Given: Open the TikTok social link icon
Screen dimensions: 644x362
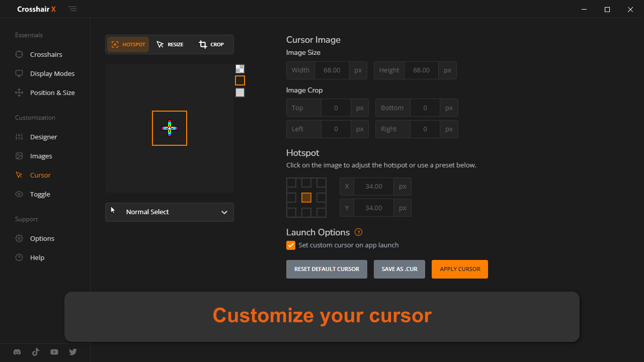Looking at the screenshot, I should coord(36,352).
